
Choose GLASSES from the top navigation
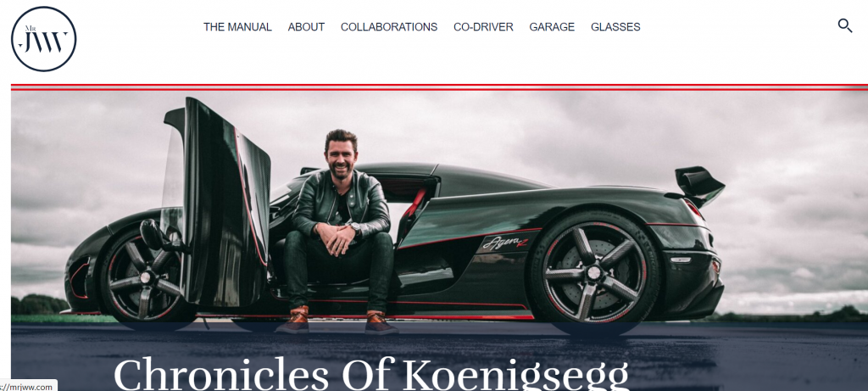coord(615,27)
